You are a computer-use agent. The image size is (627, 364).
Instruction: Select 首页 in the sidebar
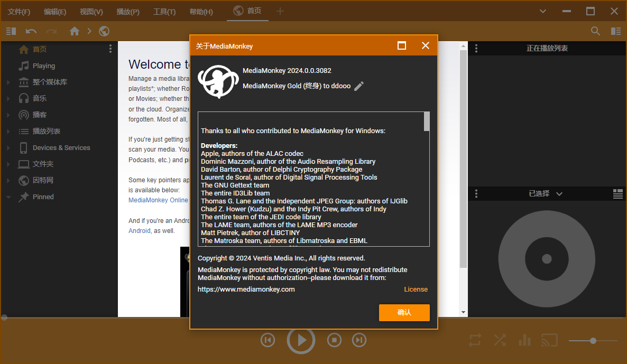40,49
